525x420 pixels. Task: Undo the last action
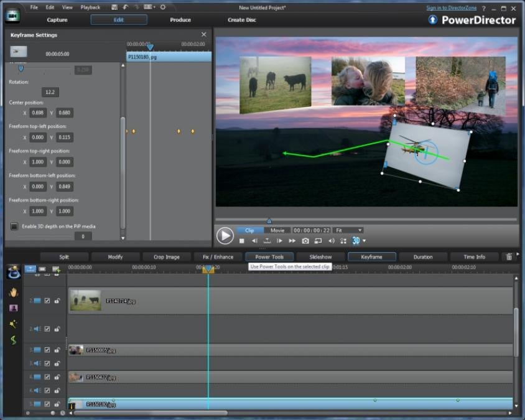click(x=126, y=7)
